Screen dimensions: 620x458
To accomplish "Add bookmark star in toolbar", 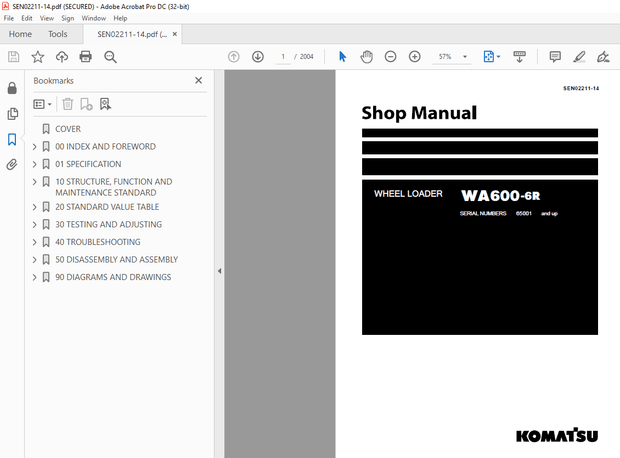I will [x=38, y=57].
